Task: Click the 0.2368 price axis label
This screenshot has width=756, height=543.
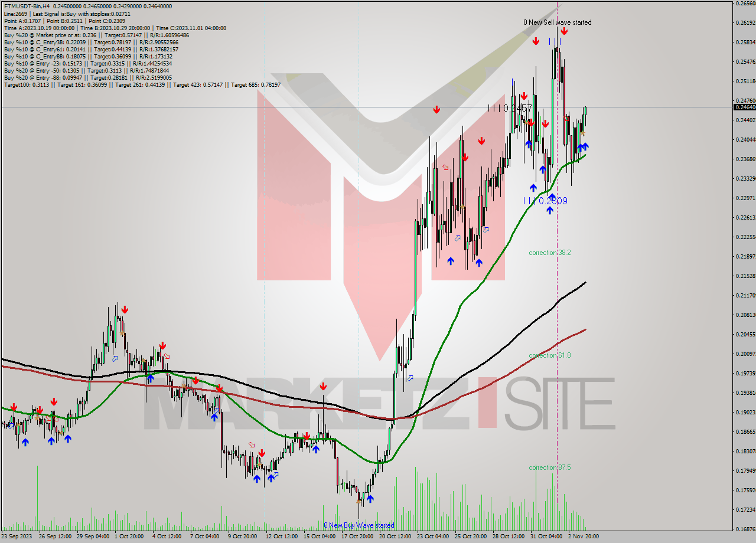Action: pos(745,159)
